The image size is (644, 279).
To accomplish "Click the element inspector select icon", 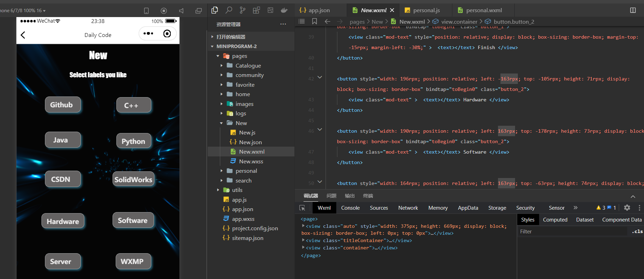I will (x=302, y=208).
